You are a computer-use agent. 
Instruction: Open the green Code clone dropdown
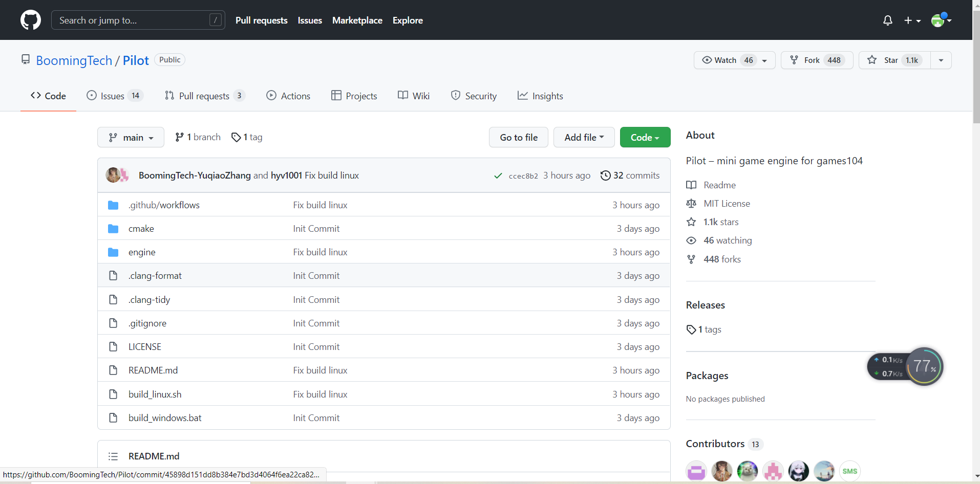645,137
